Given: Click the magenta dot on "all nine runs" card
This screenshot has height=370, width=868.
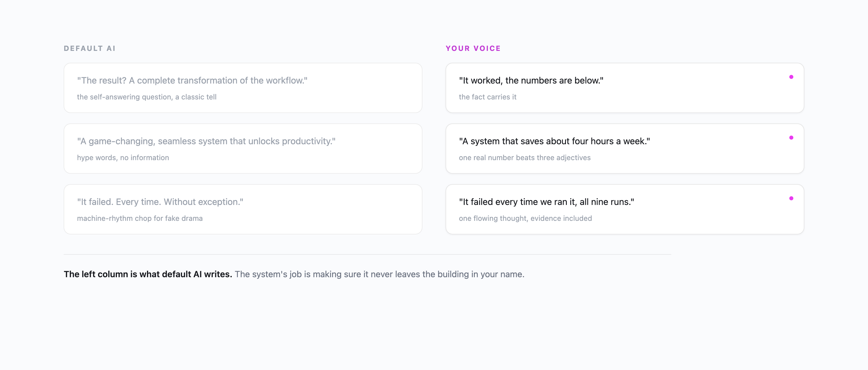Looking at the screenshot, I should 791,198.
